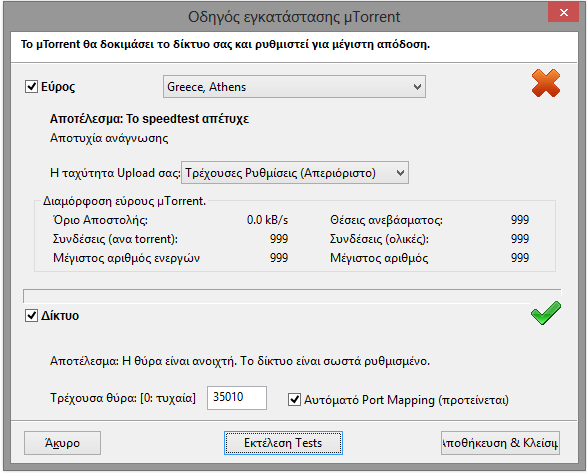
Task: Click the Θέσεις ανεβάσματος value 999
Action: tap(520, 220)
